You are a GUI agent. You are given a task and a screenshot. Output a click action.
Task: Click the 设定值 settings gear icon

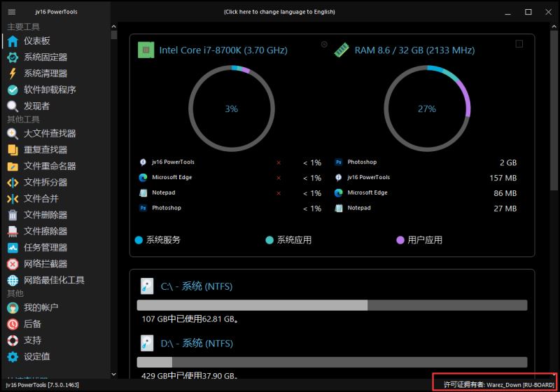tap(13, 357)
